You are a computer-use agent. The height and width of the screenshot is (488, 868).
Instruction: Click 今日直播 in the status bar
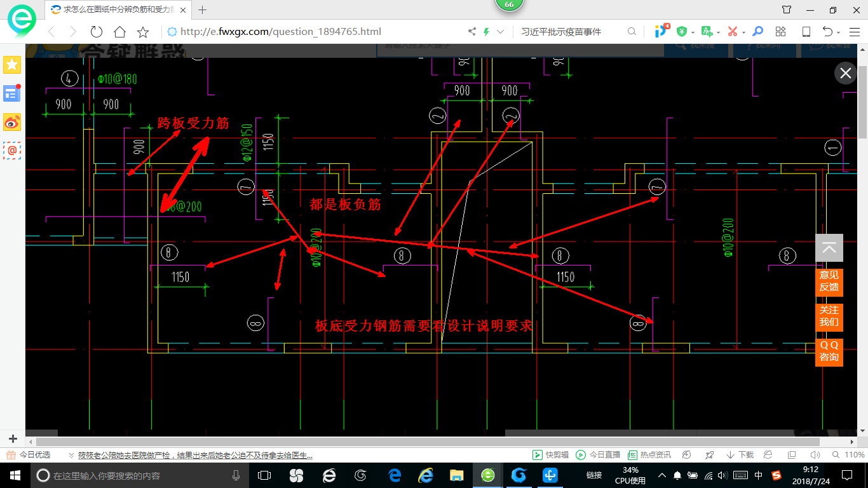pos(598,455)
